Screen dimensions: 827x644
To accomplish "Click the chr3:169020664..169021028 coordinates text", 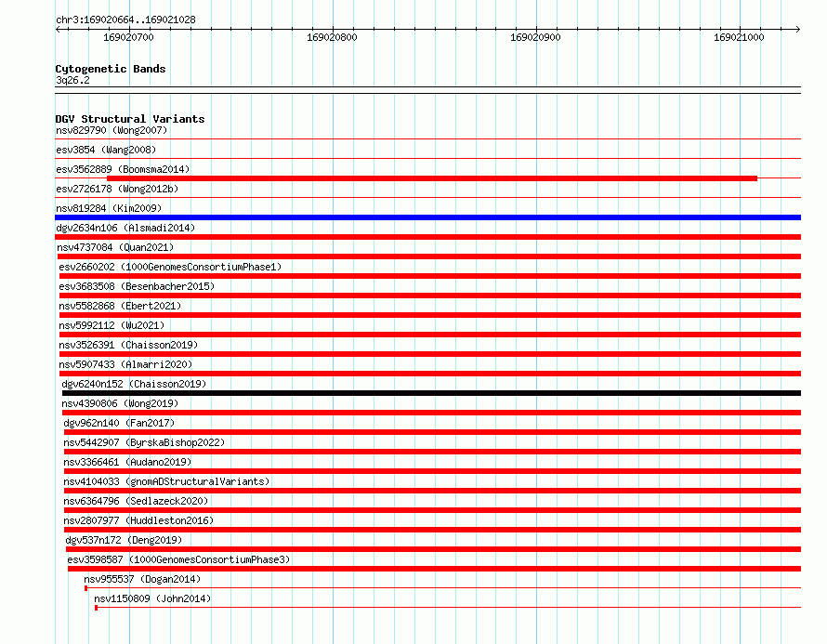I will (125, 20).
